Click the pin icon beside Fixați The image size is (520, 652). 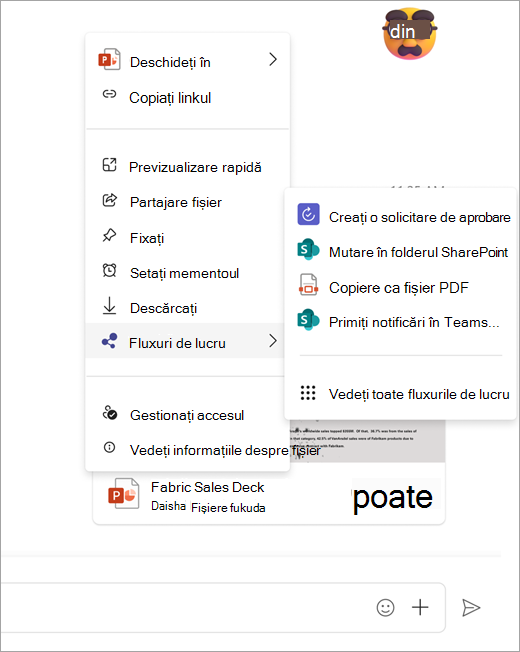point(109,235)
